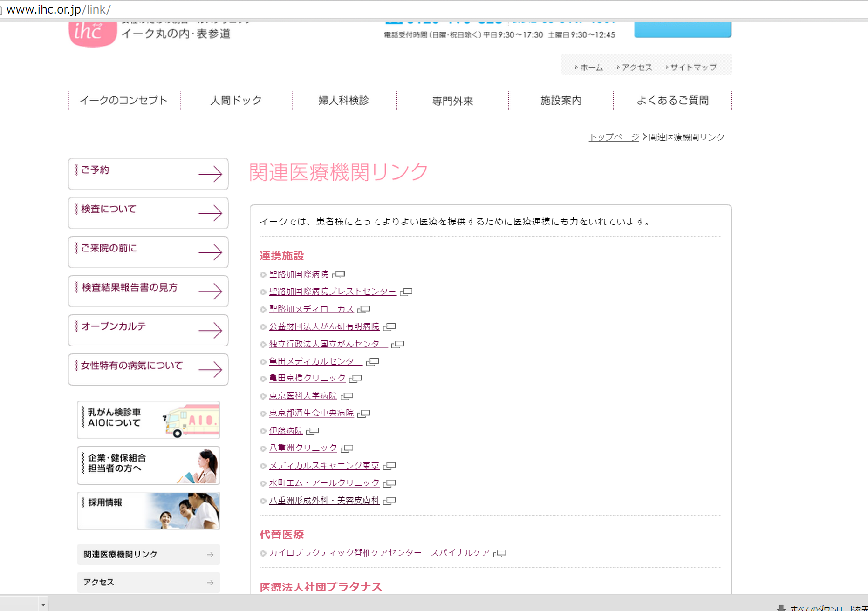
Task: Click the blue button in page header
Action: (x=683, y=29)
